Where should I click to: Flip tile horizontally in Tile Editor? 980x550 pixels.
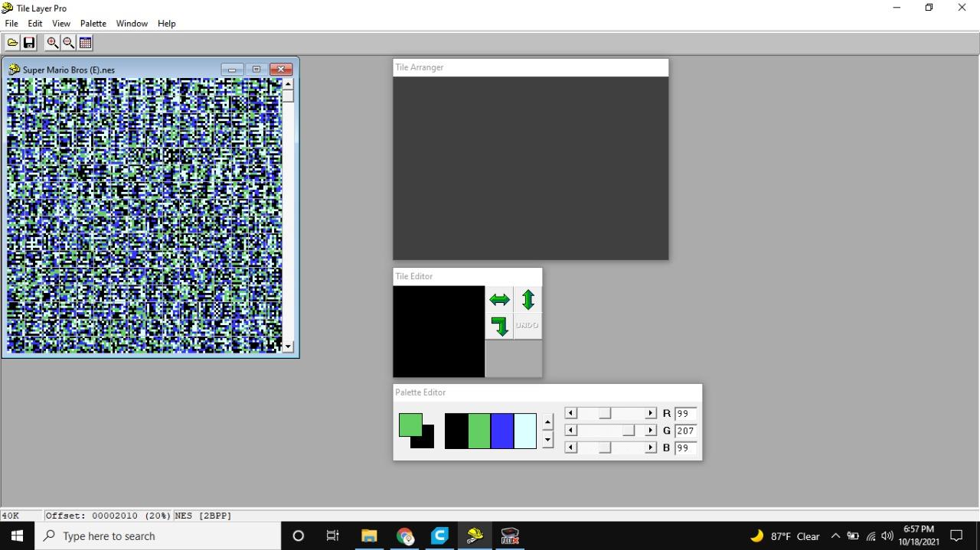click(499, 300)
